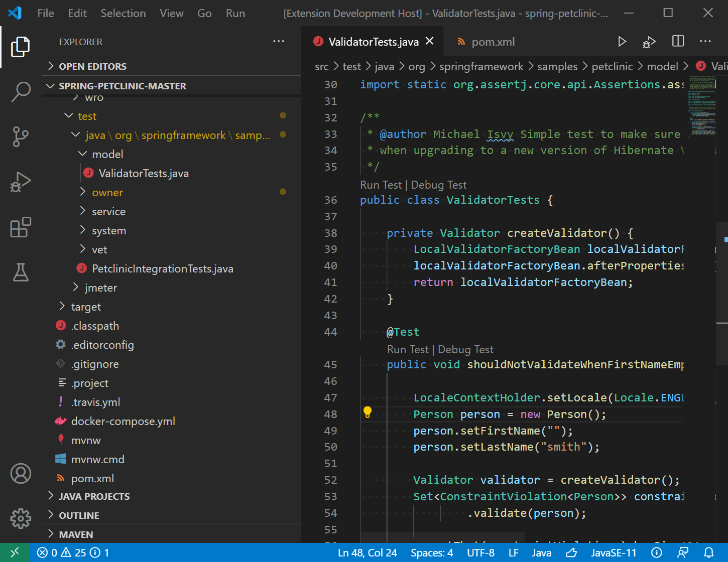Open the Manage settings gear
This screenshot has height=562, width=728.
click(x=21, y=518)
